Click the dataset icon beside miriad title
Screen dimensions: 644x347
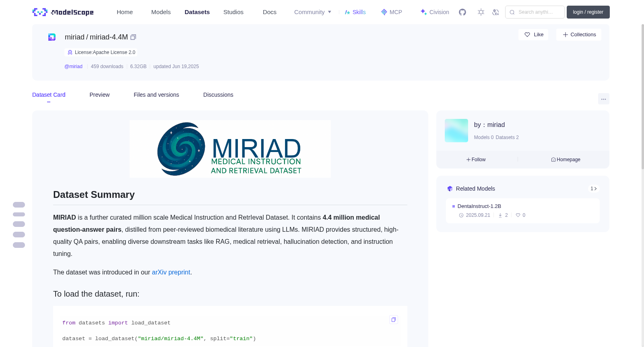click(x=52, y=37)
